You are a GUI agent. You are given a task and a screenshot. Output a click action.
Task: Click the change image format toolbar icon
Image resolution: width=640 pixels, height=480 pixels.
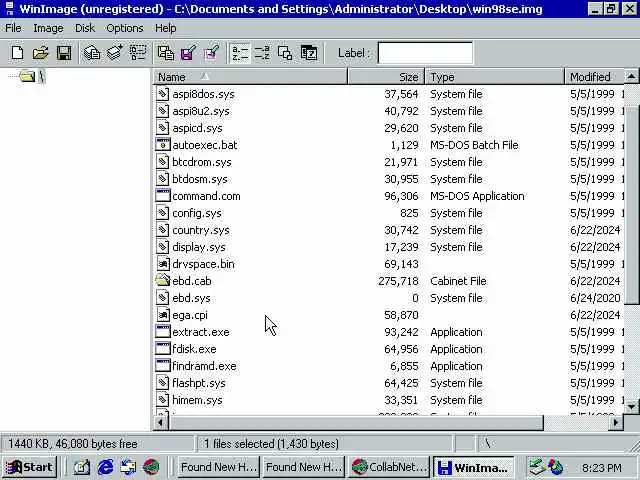285,53
